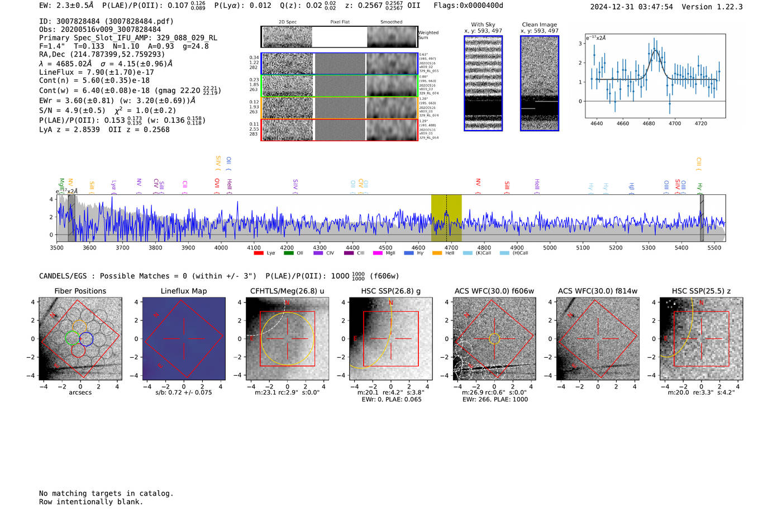Screen dimensions: 782x532
Task: Click the With Sky CCD cutout
Action: [483, 83]
